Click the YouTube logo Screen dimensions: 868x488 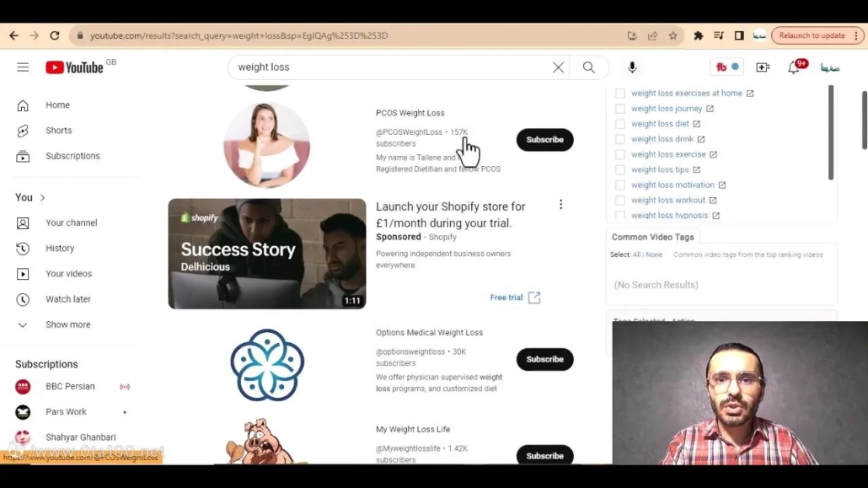74,67
